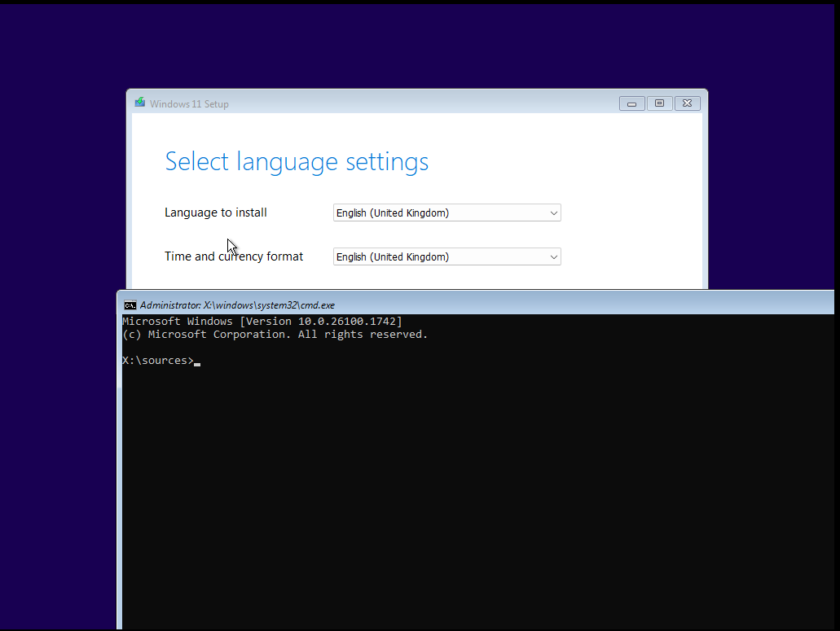Click the 'Time and currency format' label
840x631 pixels.
[x=234, y=256]
